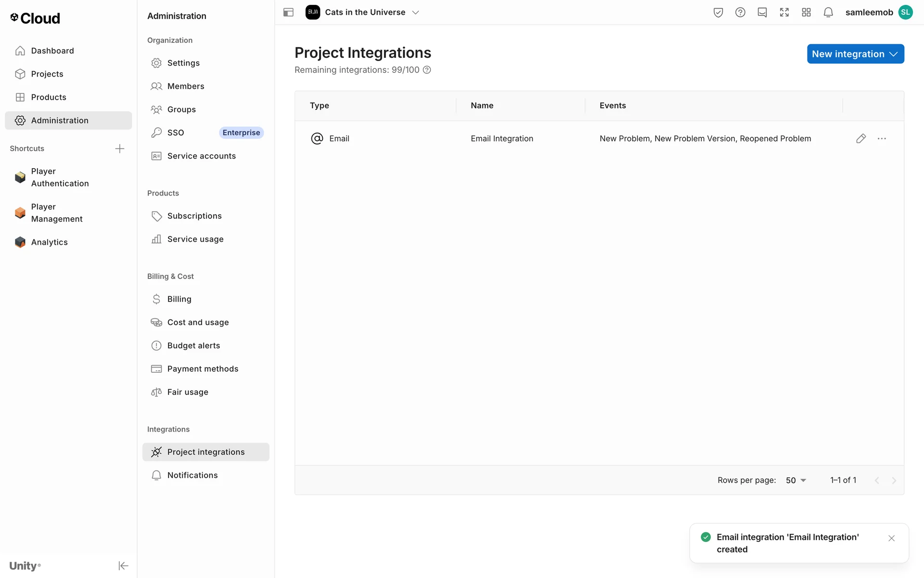The width and height of the screenshot is (924, 578).
Task: Click the notification bell icon in header
Action: 828,13
